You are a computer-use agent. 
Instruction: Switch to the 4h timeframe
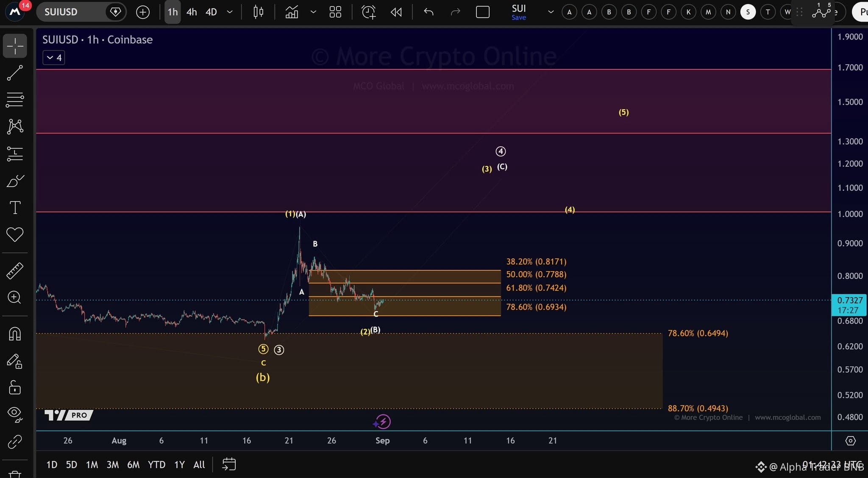192,12
